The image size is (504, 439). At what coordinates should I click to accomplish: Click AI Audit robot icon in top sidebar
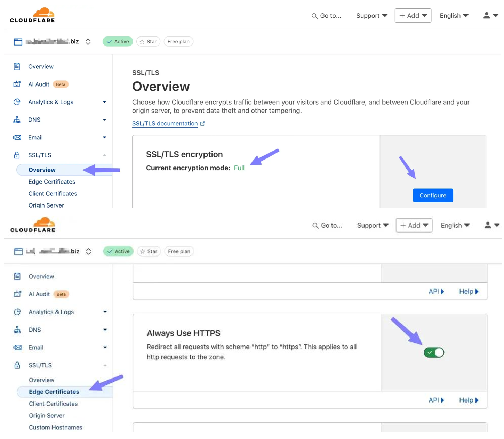[17, 84]
